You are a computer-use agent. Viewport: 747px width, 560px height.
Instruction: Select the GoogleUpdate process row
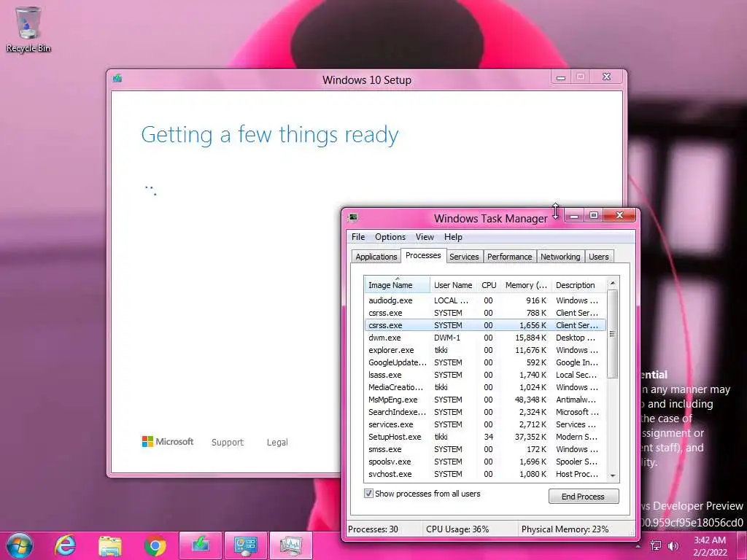[485, 362]
